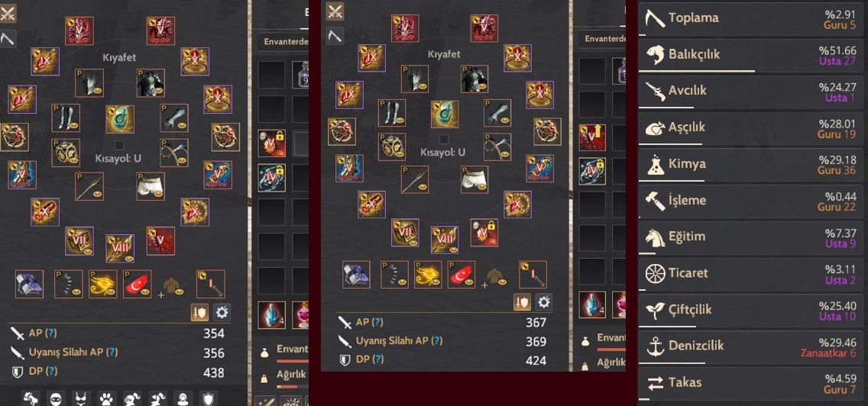Image resolution: width=868 pixels, height=406 pixels.
Task: Toggle the Kıyafet checkbox in the 354 AP panel
Action: click(x=119, y=146)
